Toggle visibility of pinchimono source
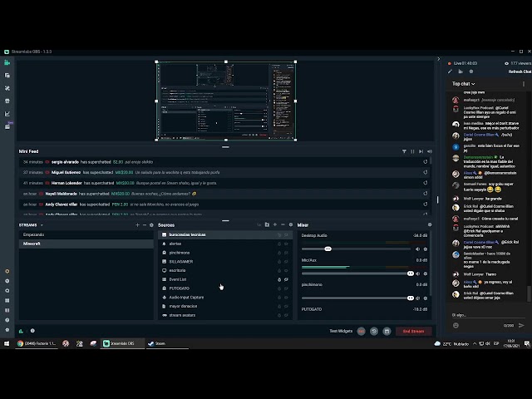Image resolution: width=532 pixels, height=399 pixels. 286,253
